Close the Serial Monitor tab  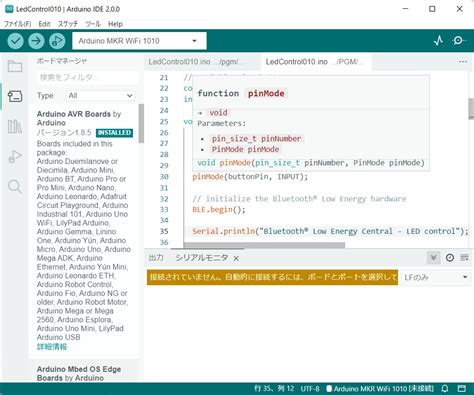click(236, 258)
